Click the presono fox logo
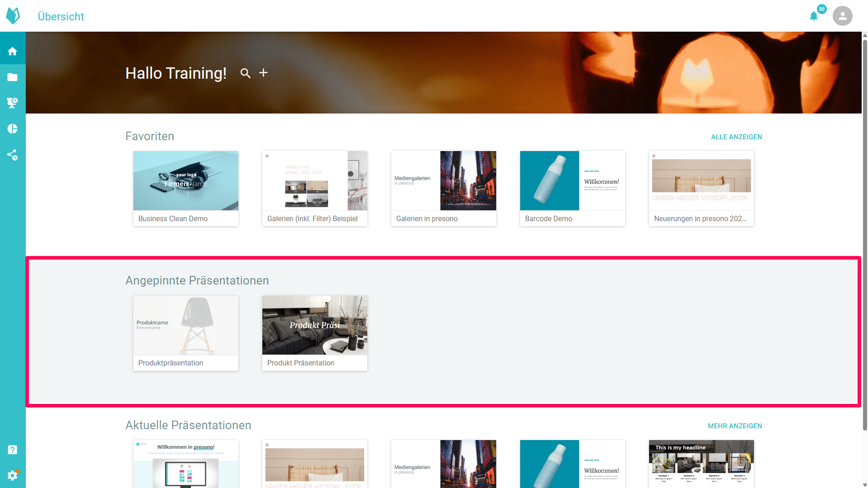The width and height of the screenshot is (868, 488). [13, 16]
